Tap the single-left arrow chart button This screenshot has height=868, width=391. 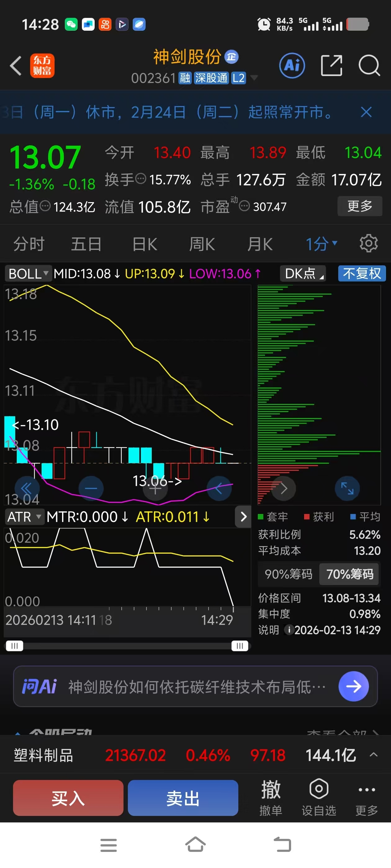point(219,488)
